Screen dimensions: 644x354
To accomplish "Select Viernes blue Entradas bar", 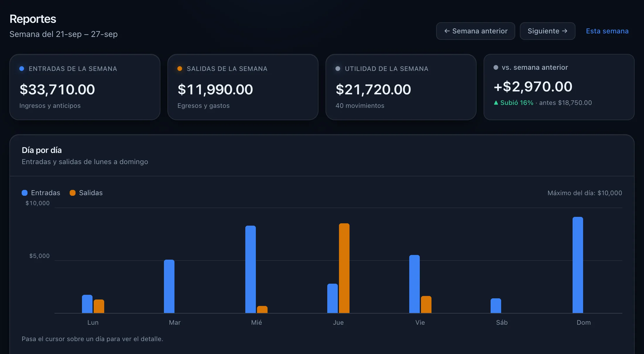I will 415,284.
